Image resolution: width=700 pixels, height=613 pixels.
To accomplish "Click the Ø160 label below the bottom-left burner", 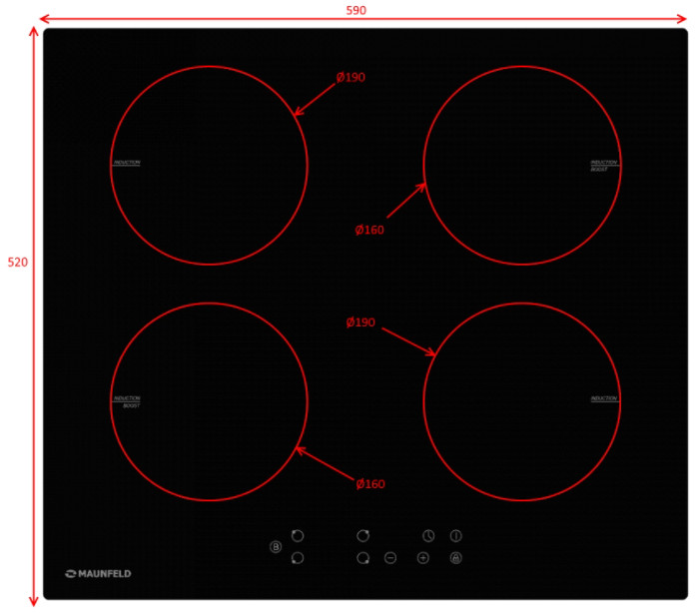I will tap(370, 484).
